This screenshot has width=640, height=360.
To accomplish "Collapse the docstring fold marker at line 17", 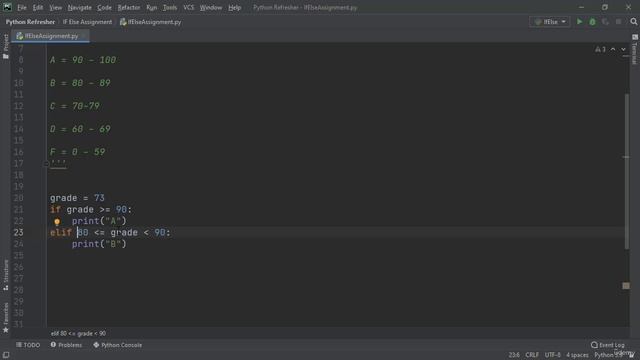I will coord(46,164).
